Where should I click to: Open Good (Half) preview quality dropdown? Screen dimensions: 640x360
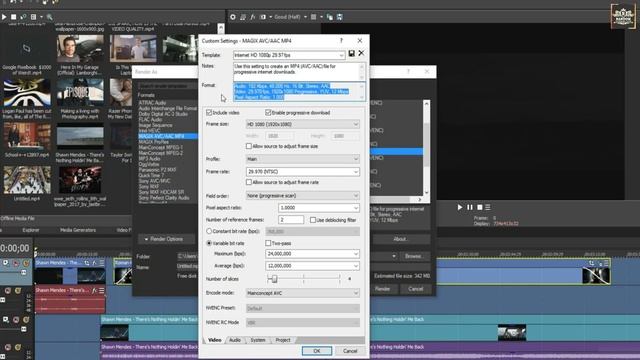[290, 17]
